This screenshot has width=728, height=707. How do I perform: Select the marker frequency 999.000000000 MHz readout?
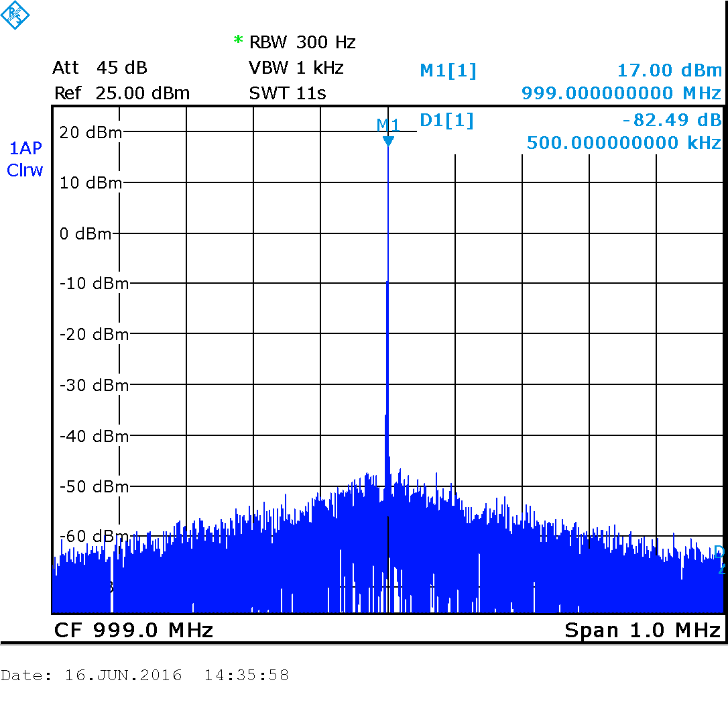point(622,94)
